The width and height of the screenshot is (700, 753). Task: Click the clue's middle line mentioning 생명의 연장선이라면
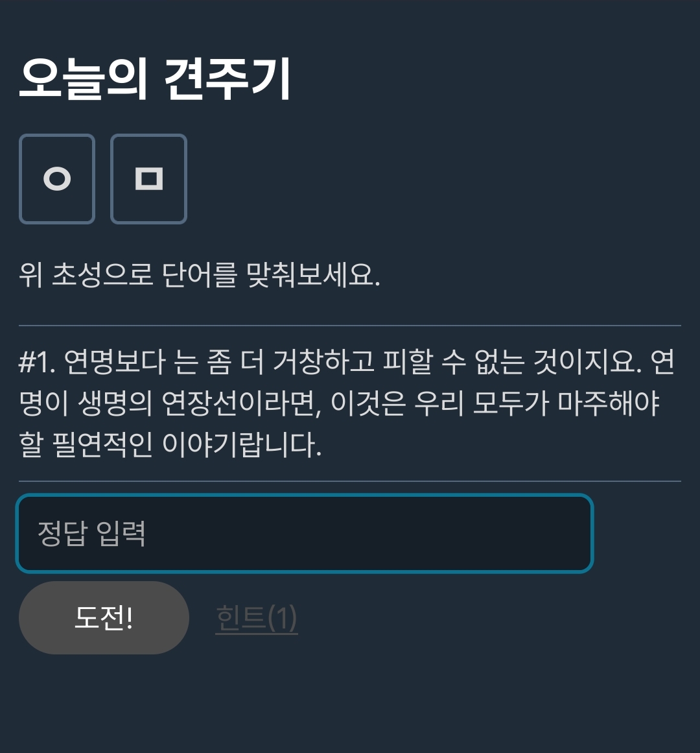338,403
